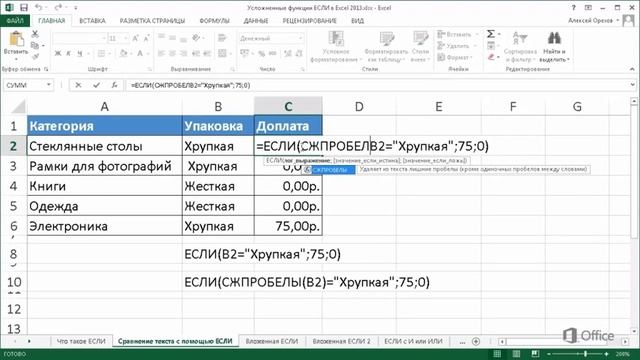Viewport: 640px width, 360px height.
Task: Switch to sheet Вложенная ЕСЛИ 2
Action: [342, 341]
